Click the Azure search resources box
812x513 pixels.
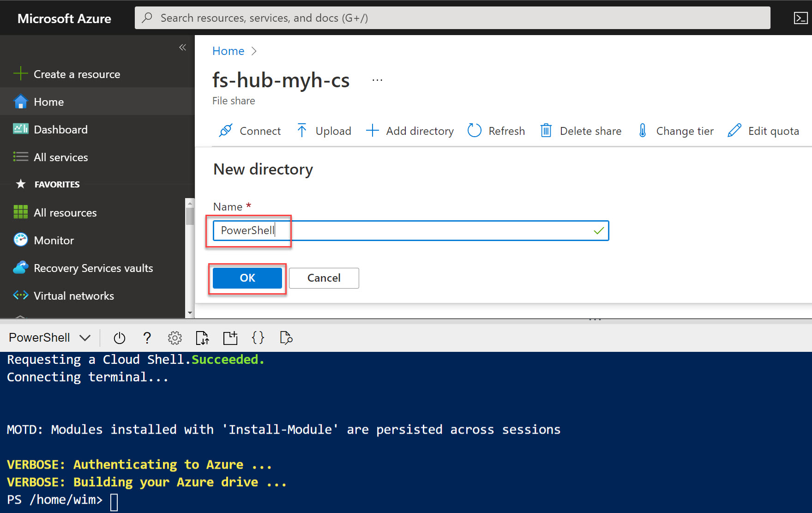pos(452,18)
